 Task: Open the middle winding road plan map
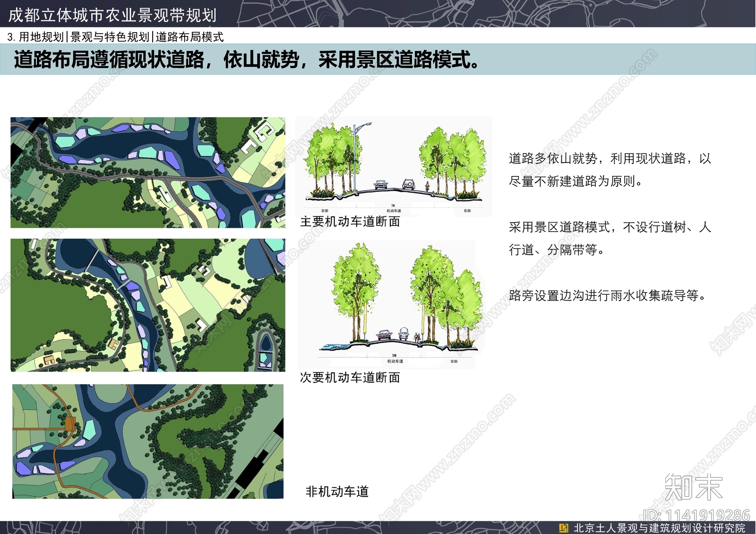(x=148, y=305)
